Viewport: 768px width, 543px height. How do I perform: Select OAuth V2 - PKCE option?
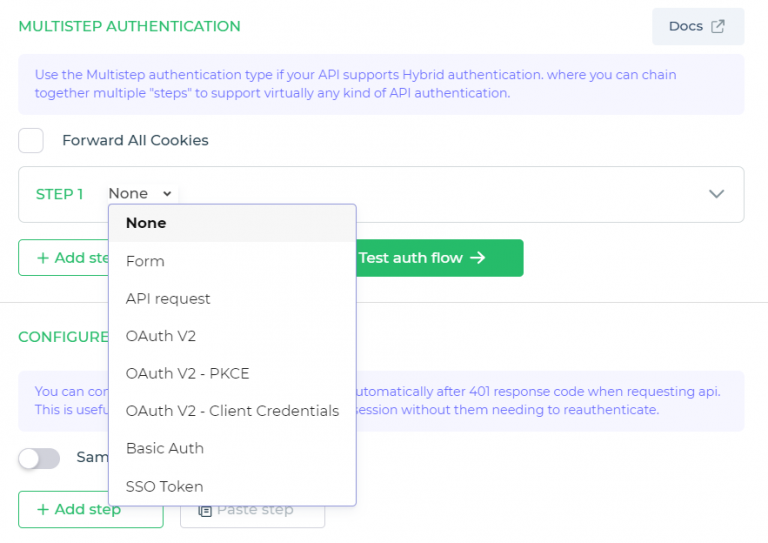click(x=187, y=374)
